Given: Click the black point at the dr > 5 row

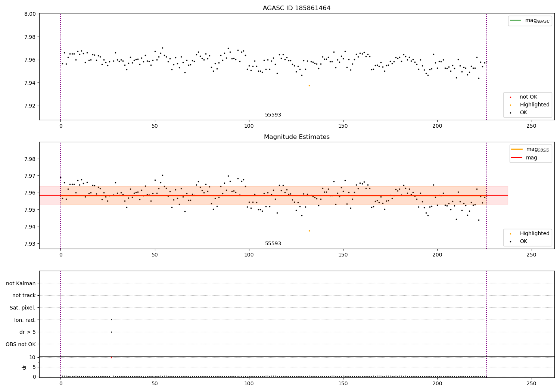Looking at the screenshot, I should tap(111, 332).
